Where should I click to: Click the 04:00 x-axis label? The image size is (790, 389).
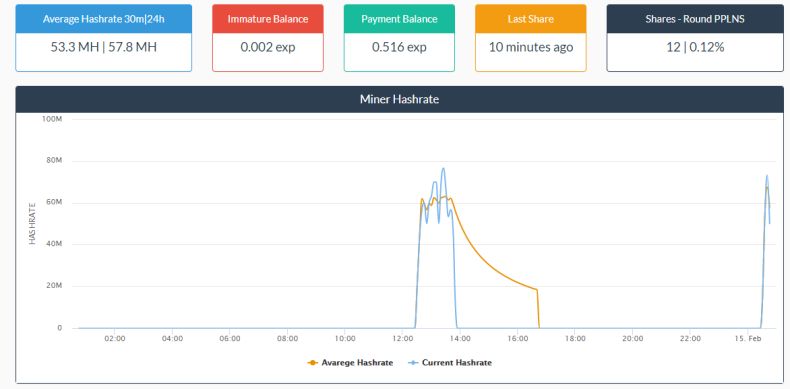172,339
